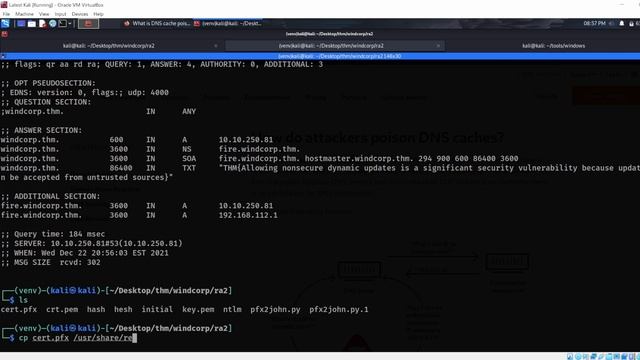Click VirtualBox optical drive status icon

pos(578,356)
